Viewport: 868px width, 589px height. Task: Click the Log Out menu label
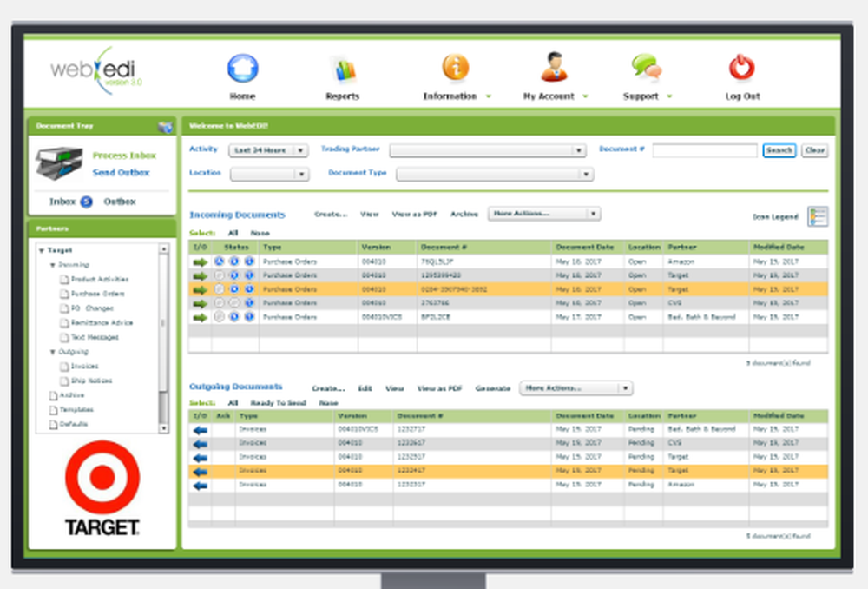point(742,96)
